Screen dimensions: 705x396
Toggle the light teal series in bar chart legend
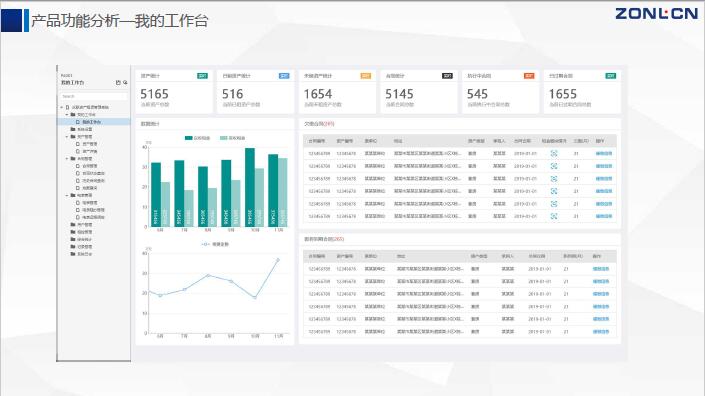232,138
